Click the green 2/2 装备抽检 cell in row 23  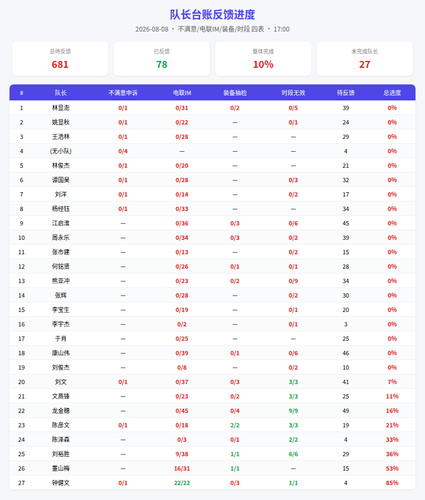235,425
